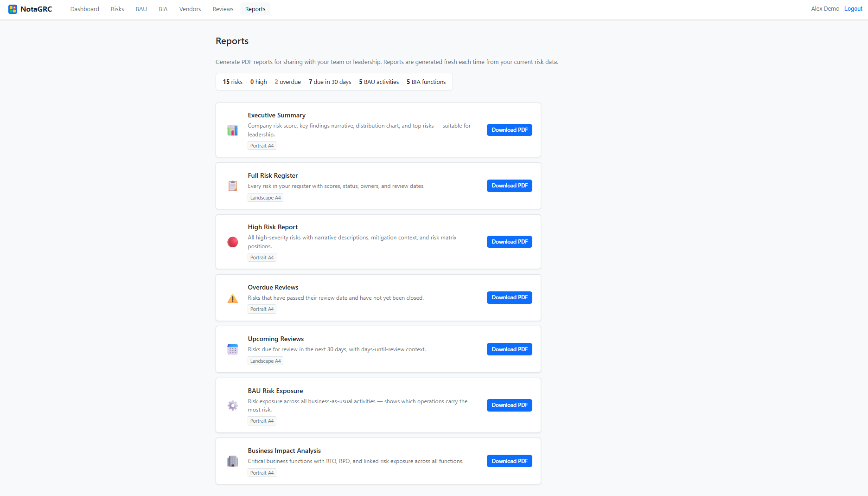
Task: Open the Vendors nav tab
Action: tap(190, 9)
